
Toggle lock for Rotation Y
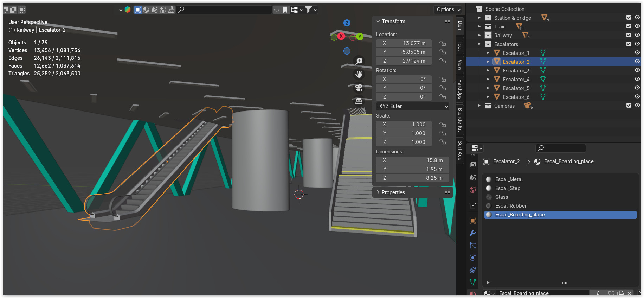point(443,88)
